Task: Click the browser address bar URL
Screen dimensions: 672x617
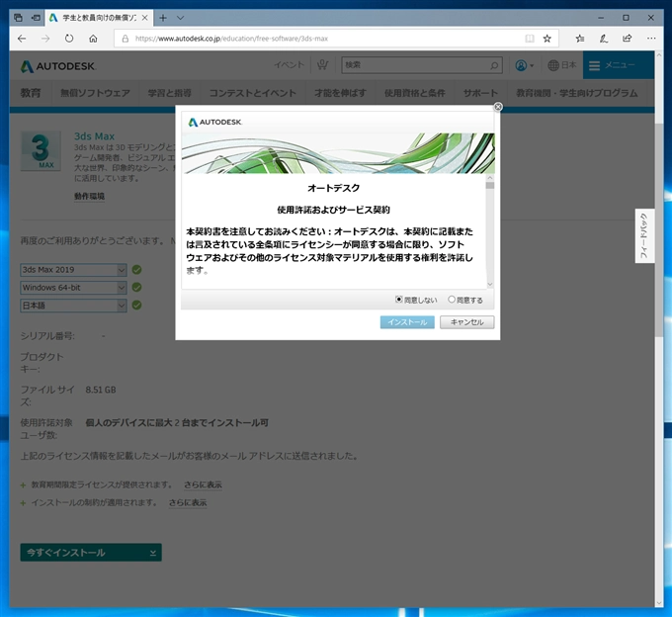Action: click(x=231, y=39)
